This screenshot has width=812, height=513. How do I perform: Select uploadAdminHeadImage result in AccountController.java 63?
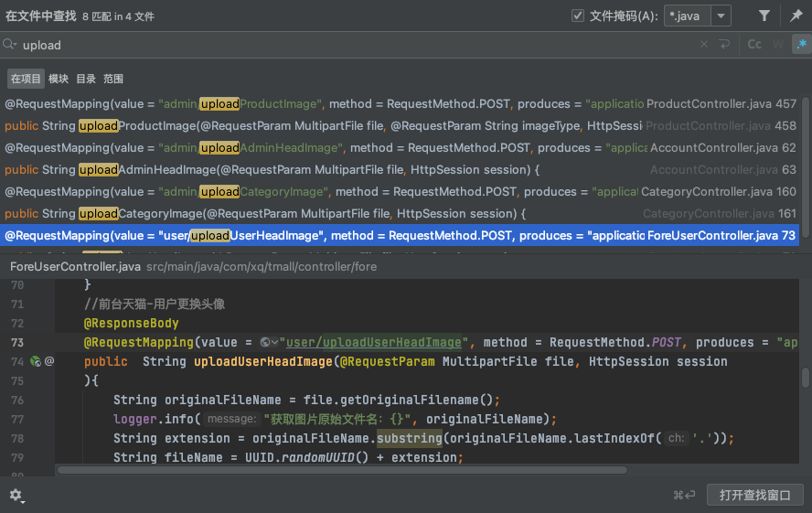[274, 169]
